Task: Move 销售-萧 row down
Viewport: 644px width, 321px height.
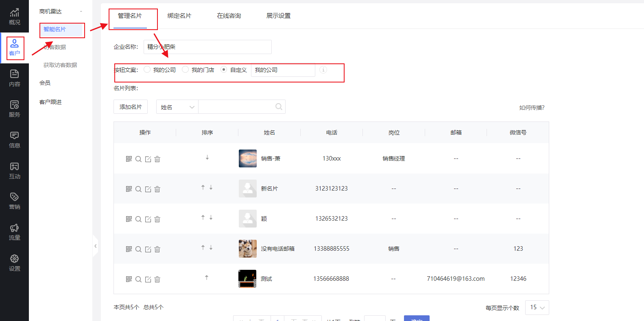Action: [x=207, y=157]
